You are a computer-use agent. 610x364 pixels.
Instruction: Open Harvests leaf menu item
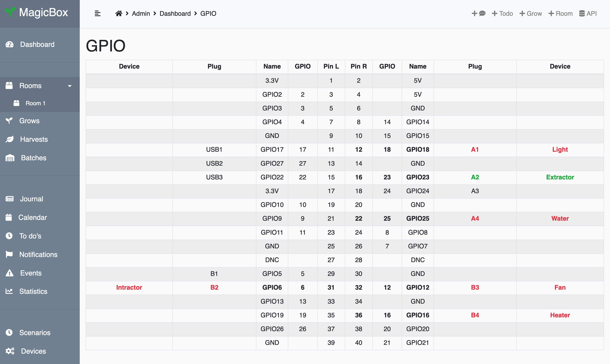[x=34, y=139]
